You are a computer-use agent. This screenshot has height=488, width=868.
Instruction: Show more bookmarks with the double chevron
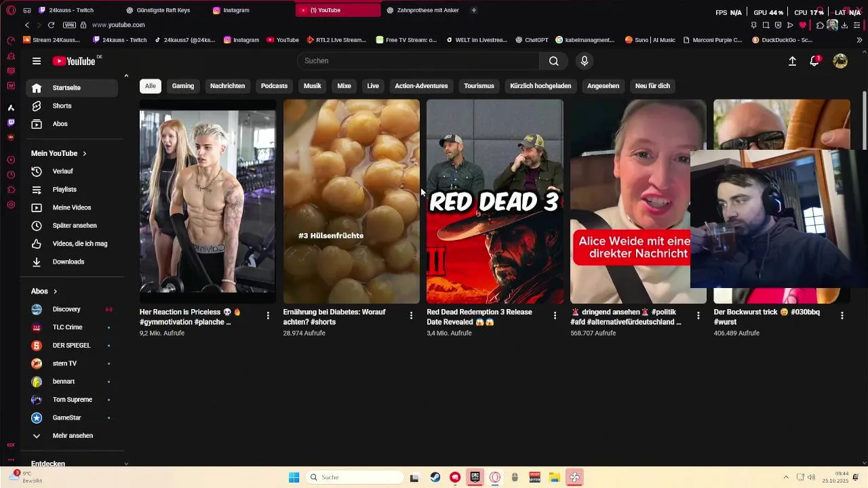coord(859,40)
